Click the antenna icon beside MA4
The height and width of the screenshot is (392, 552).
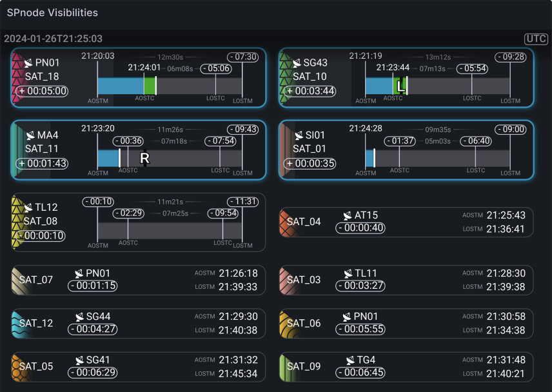point(30,135)
